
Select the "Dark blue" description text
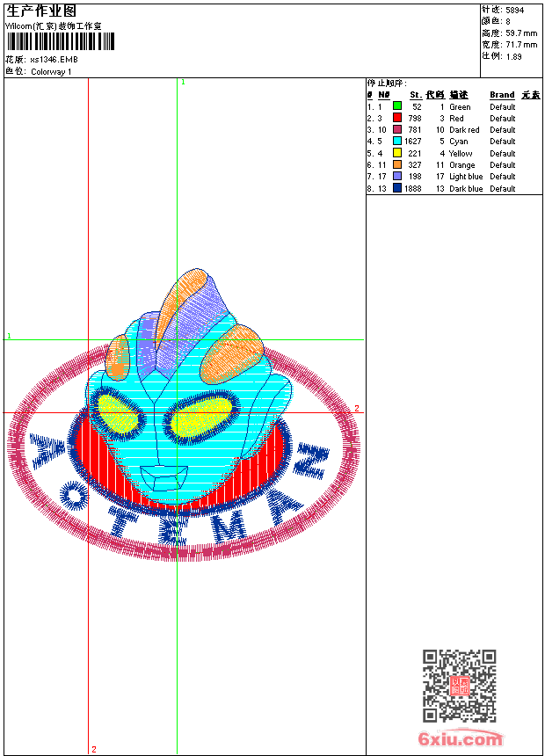pyautogui.click(x=466, y=188)
